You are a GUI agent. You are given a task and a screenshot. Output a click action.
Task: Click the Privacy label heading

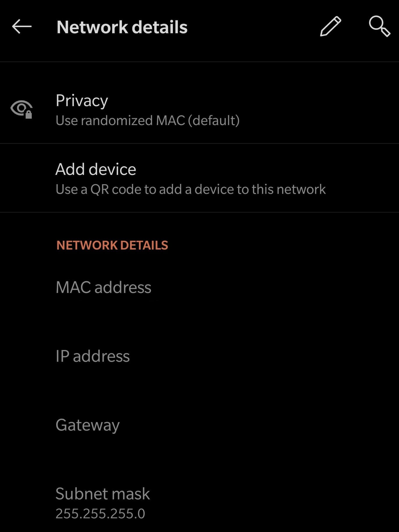point(82,100)
